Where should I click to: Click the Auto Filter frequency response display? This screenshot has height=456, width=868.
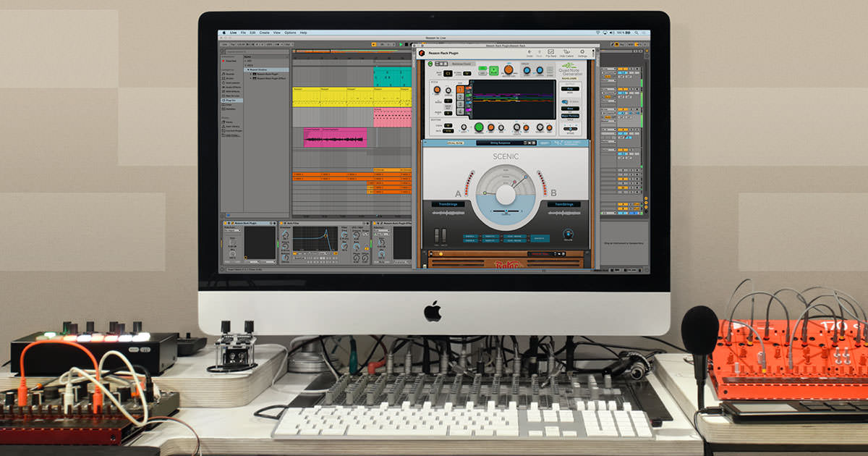(x=315, y=238)
